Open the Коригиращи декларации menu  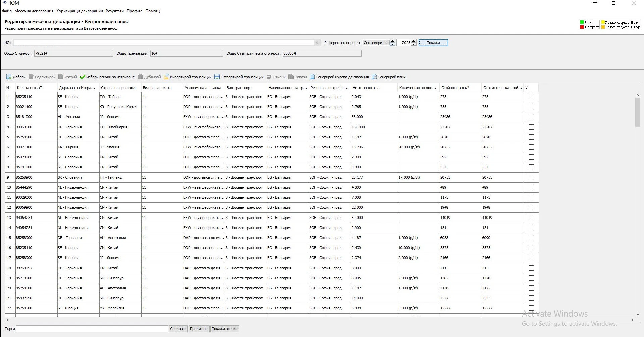click(79, 11)
